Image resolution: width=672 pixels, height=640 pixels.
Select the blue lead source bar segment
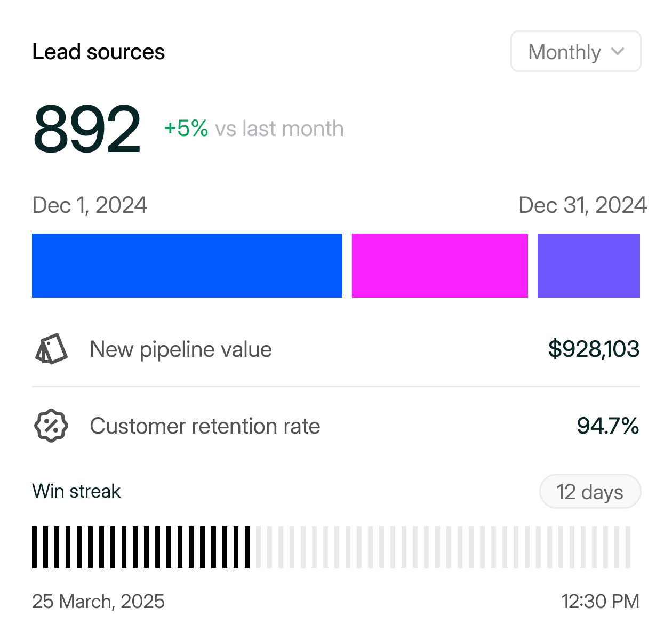[187, 266]
